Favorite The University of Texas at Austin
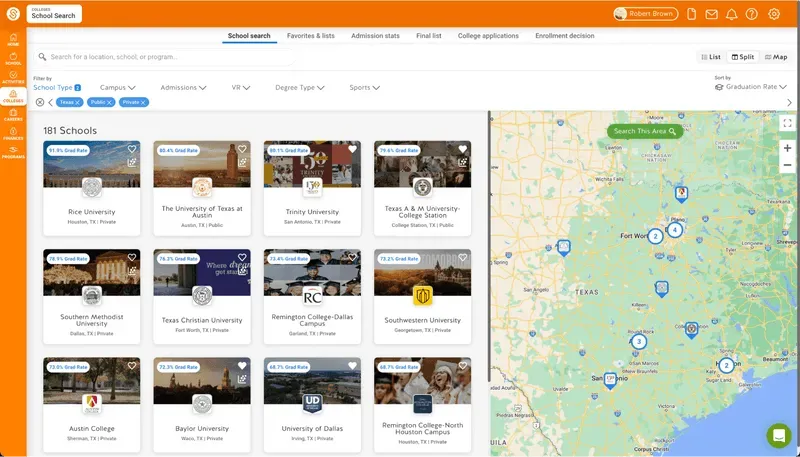 tap(242, 149)
